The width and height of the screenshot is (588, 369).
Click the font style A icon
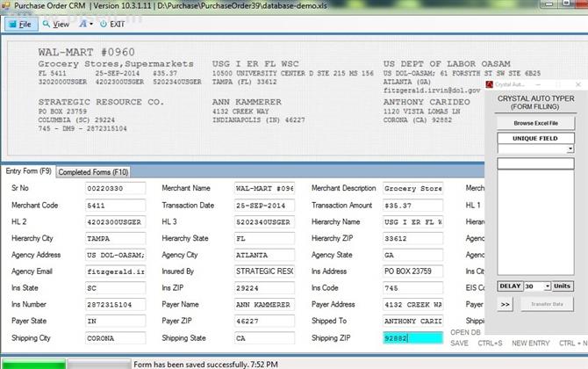pos(82,24)
